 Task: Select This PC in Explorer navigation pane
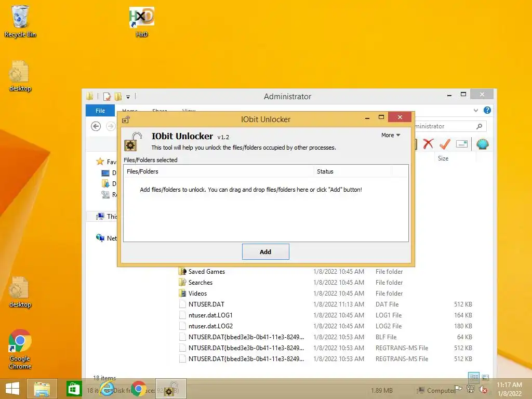point(107,217)
